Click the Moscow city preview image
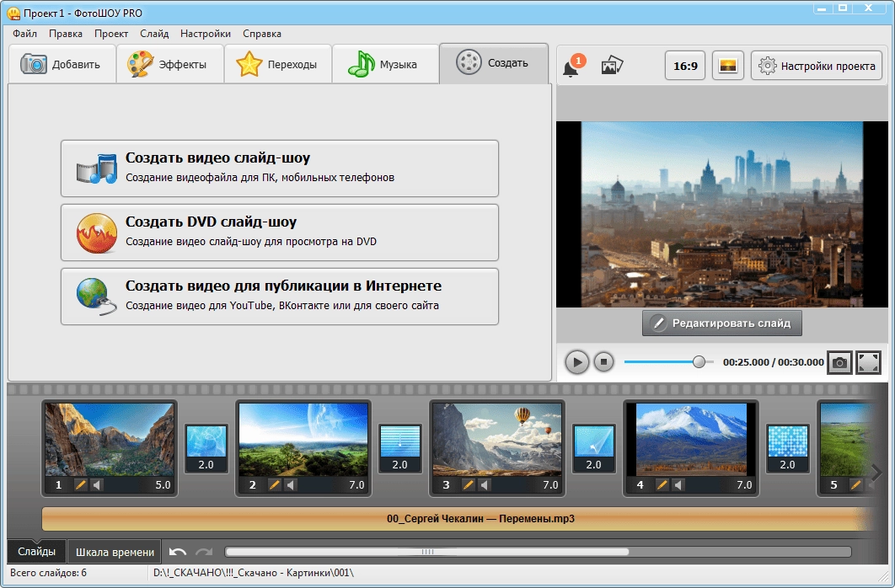Image resolution: width=895 pixels, height=588 pixels. pos(722,215)
